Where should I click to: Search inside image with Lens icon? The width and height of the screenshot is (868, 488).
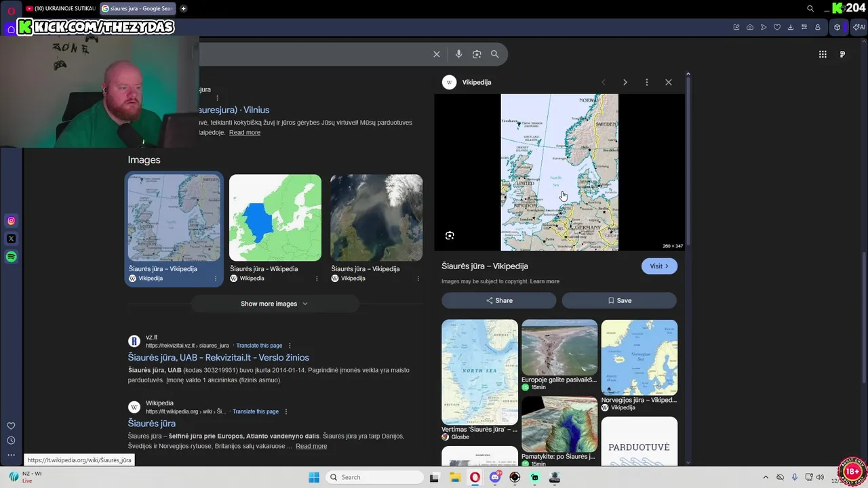(450, 236)
